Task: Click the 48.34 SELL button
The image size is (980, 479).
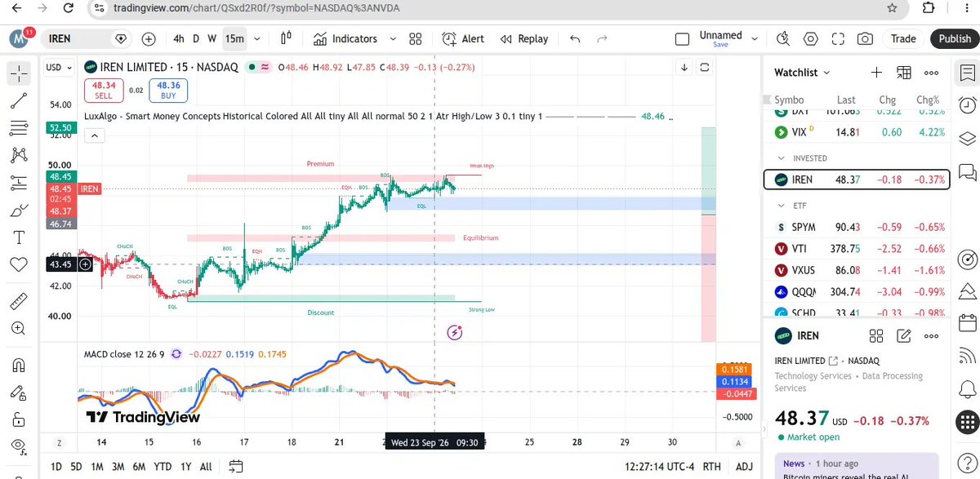Action: [104, 90]
